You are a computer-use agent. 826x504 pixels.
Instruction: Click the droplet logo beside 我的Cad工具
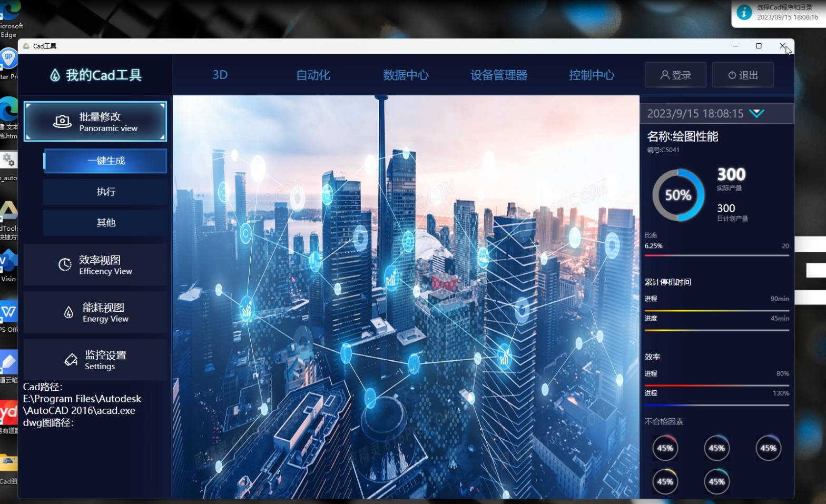tap(55, 75)
